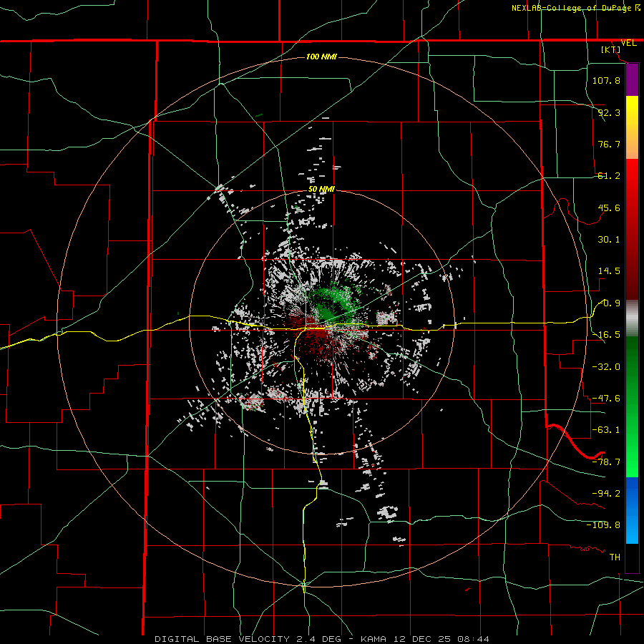
Task: Click the blue segment of the color bar
Action: [x=632, y=510]
